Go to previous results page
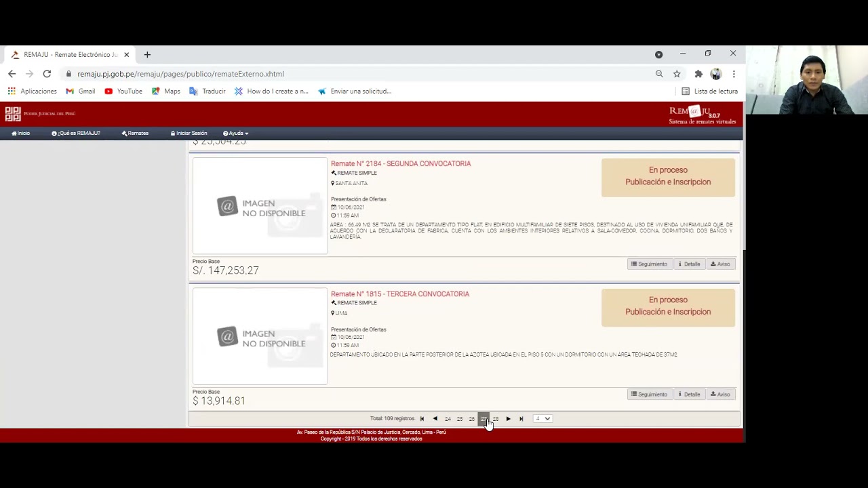The image size is (868, 488). tap(435, 419)
